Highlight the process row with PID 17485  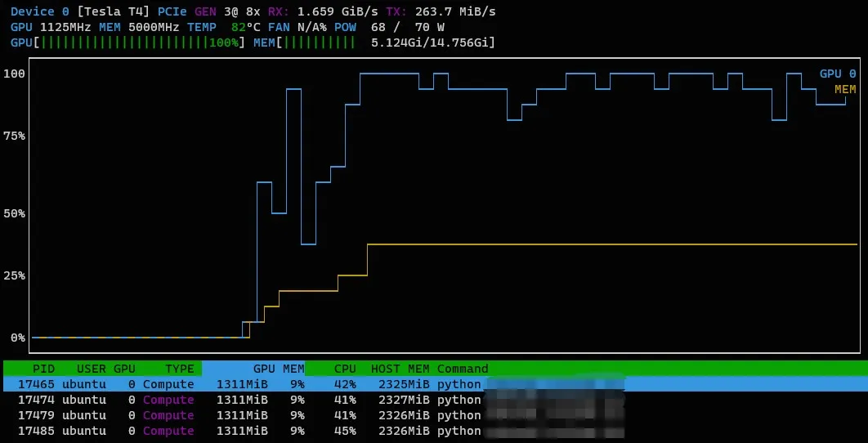[x=245, y=431]
